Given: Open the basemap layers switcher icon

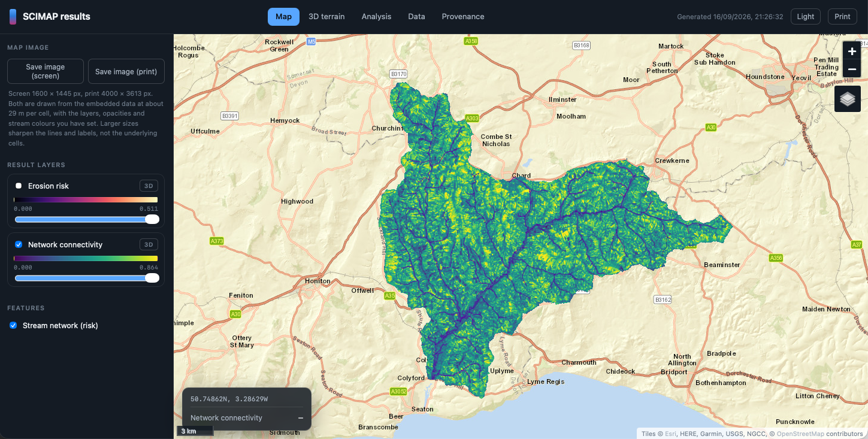Looking at the screenshot, I should [x=848, y=99].
